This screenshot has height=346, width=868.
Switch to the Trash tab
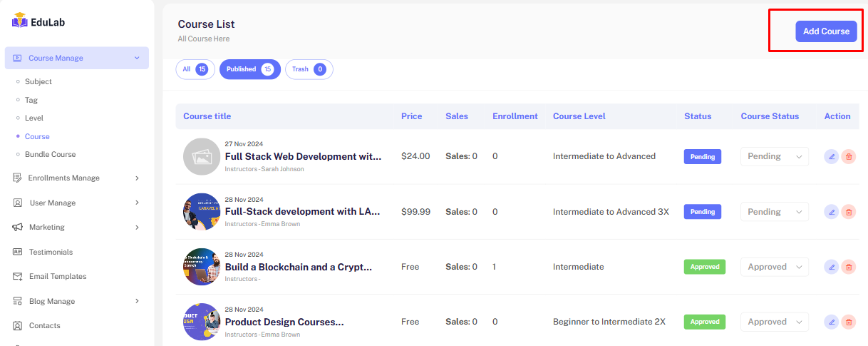[x=309, y=69]
